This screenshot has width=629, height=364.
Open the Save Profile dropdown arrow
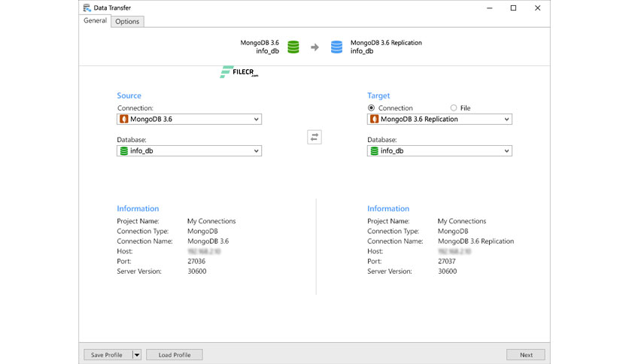pos(137,355)
